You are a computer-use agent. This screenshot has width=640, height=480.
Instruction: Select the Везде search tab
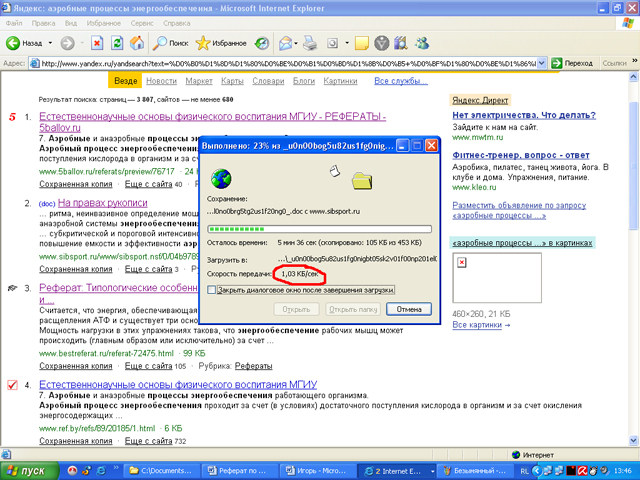coord(125,81)
